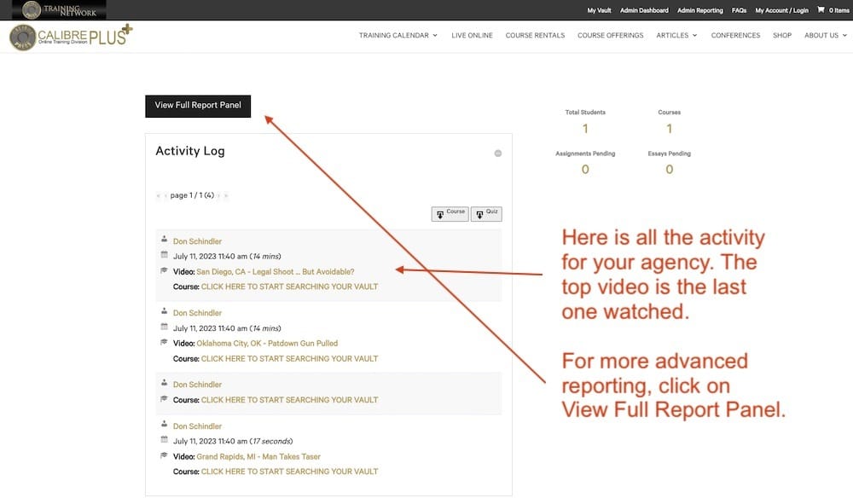Click the '0 Items' cart text
853x504 pixels.
pyautogui.click(x=838, y=10)
